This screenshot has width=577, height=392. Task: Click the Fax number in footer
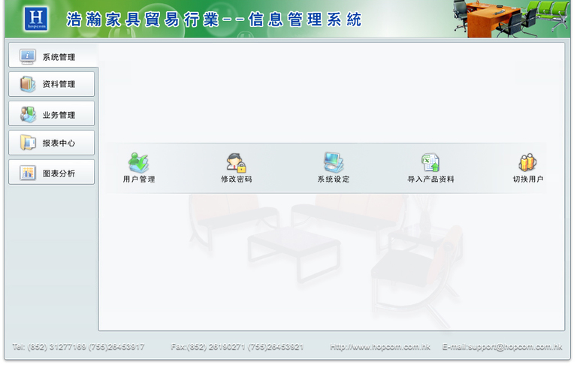[237, 347]
